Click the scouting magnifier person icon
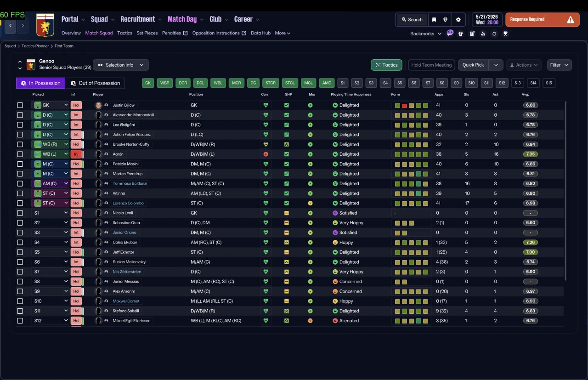This screenshot has width=588, height=380. coord(483,34)
